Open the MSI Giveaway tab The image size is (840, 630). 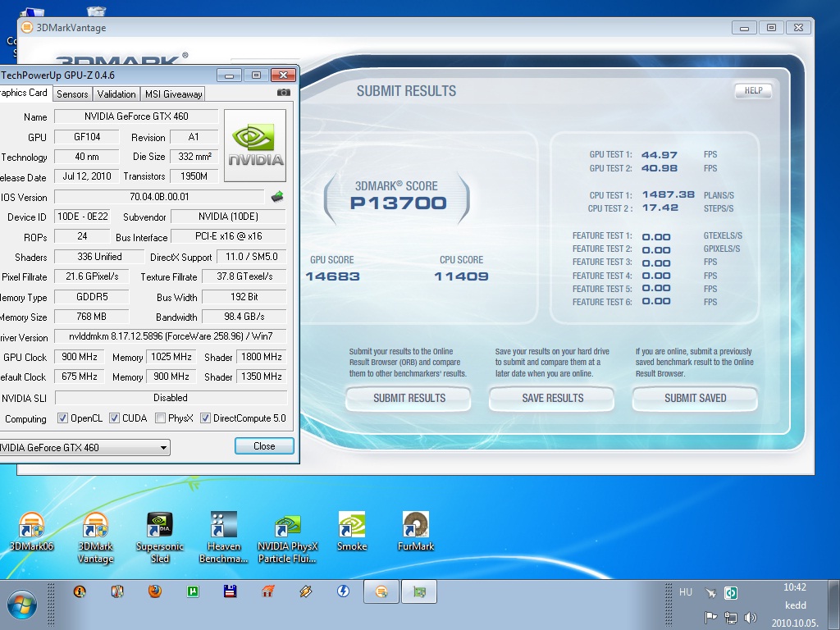[174, 94]
